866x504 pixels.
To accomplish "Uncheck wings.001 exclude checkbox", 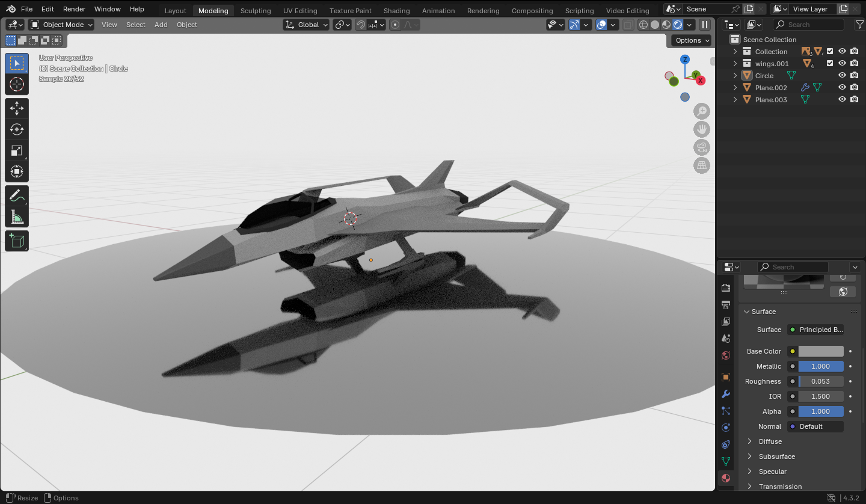I will coord(830,64).
